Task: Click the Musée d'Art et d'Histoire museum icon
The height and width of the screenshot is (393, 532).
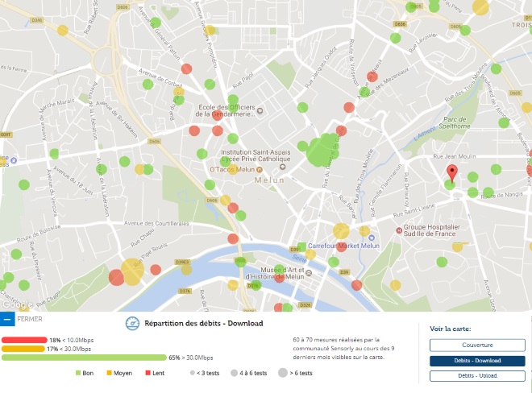Action: [309, 273]
